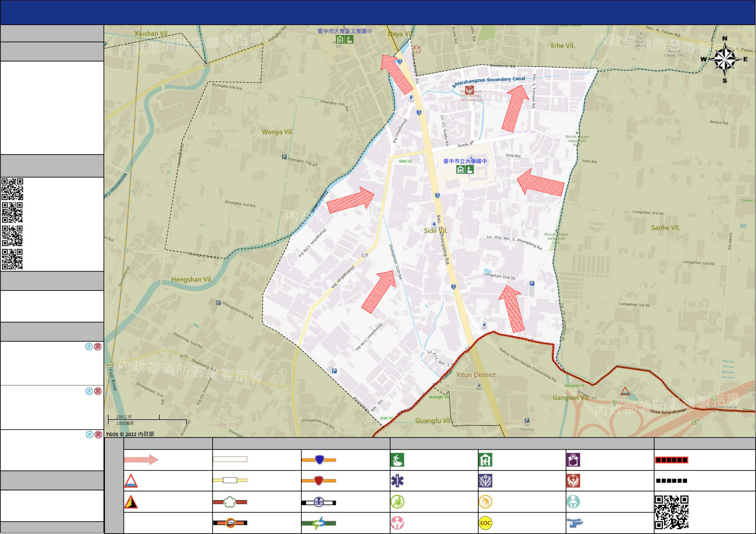
Task: Select the orange elderly person legend icon
Action: point(485,502)
